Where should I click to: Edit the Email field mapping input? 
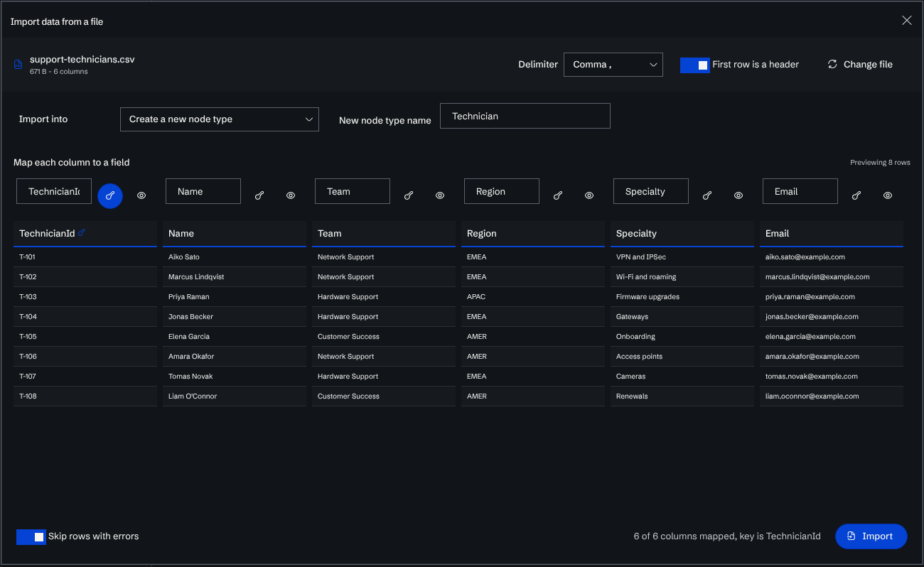coord(800,191)
